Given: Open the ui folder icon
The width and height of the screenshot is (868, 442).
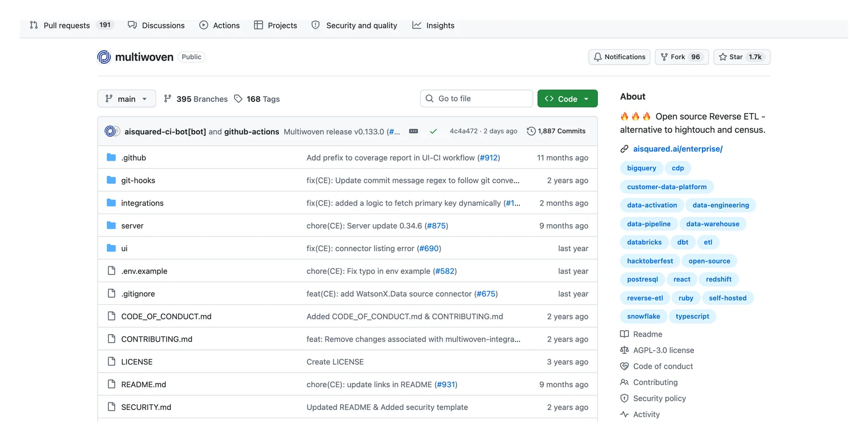Looking at the screenshot, I should [x=111, y=248].
